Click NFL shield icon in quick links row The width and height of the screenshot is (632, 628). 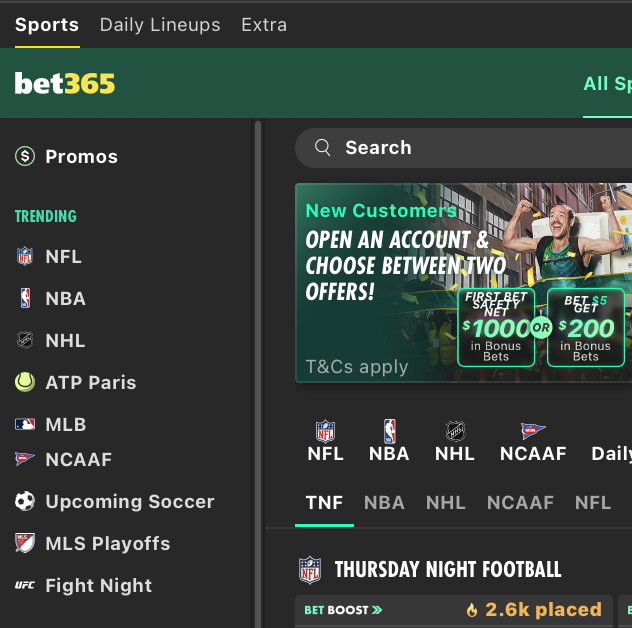325,431
